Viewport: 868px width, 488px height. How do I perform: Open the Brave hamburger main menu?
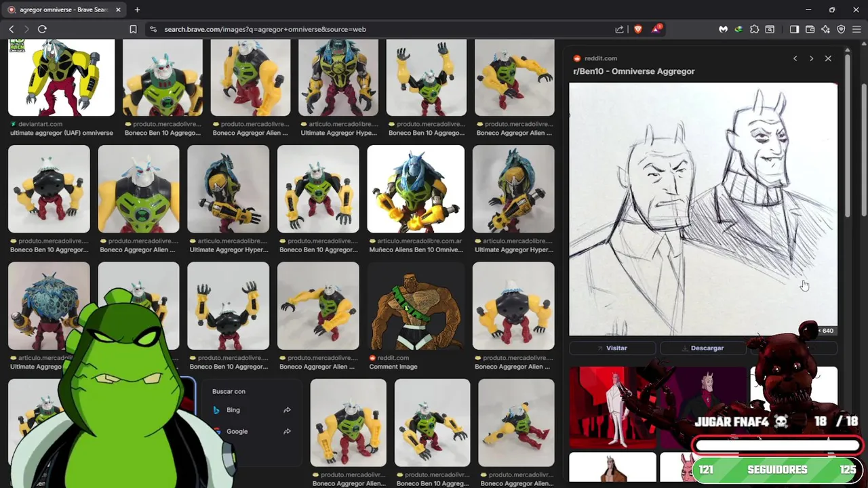(x=856, y=29)
